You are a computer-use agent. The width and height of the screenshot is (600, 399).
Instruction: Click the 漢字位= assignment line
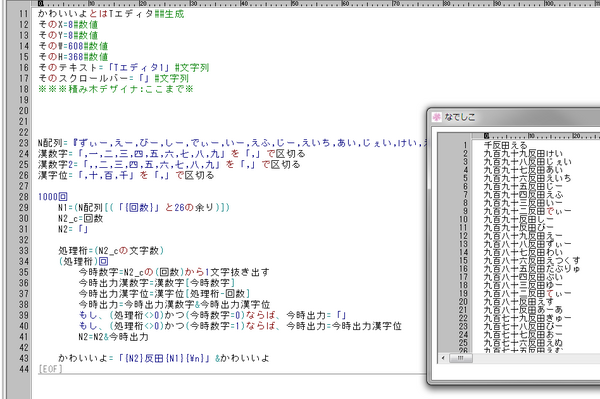pyautogui.click(x=126, y=175)
